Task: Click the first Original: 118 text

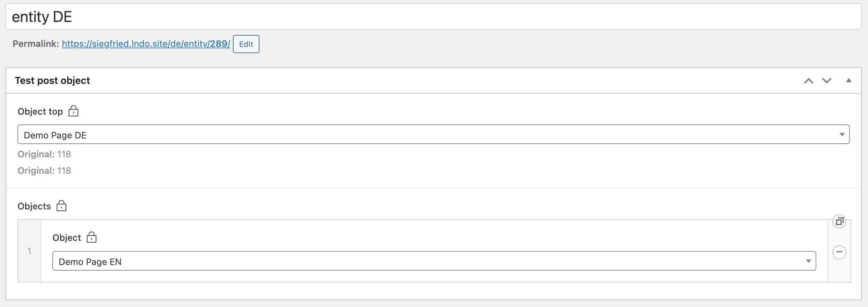Action: (x=44, y=154)
